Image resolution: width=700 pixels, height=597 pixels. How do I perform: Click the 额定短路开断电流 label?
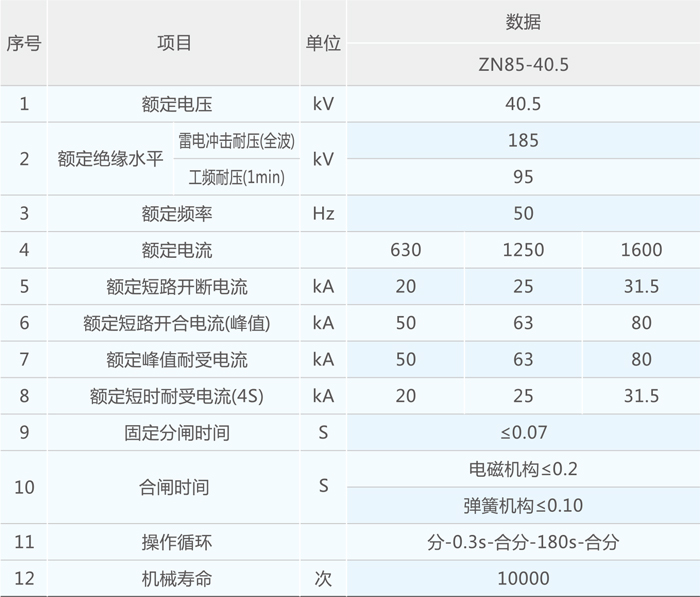pyautogui.click(x=175, y=287)
